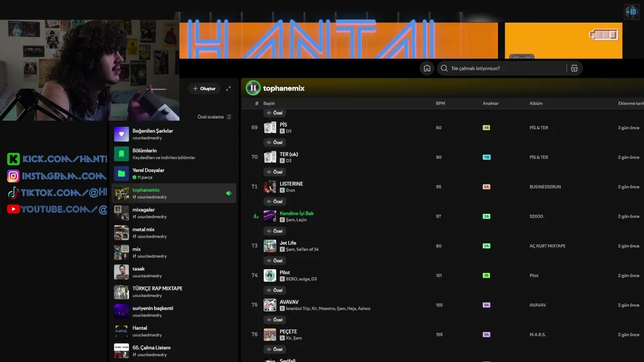Open the S2000 album link

tap(536, 216)
